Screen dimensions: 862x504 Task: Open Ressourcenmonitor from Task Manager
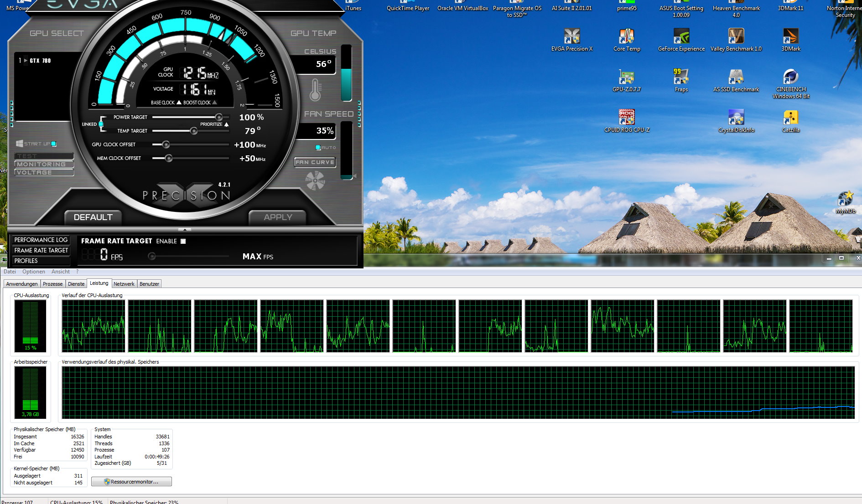(x=131, y=482)
